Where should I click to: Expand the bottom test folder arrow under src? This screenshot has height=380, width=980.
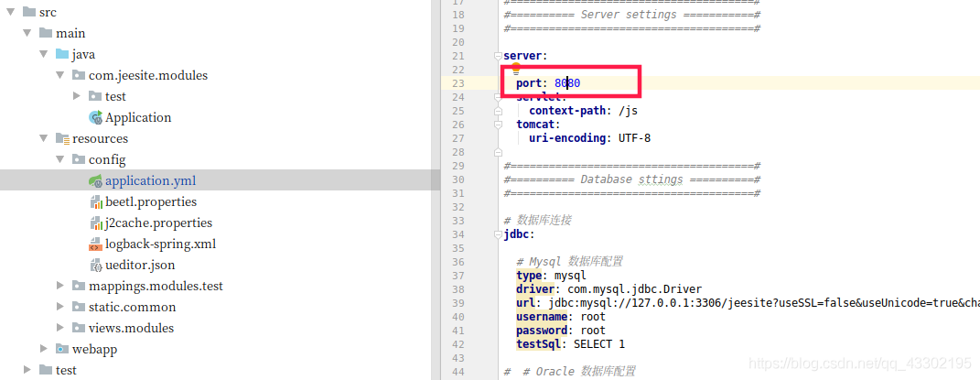pos(27,370)
